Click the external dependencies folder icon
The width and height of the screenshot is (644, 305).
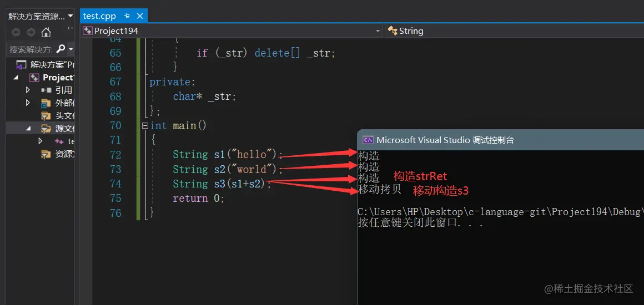coord(46,103)
